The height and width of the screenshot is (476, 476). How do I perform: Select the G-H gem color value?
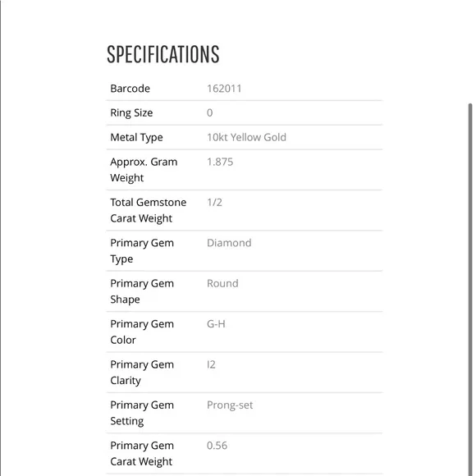tap(216, 324)
